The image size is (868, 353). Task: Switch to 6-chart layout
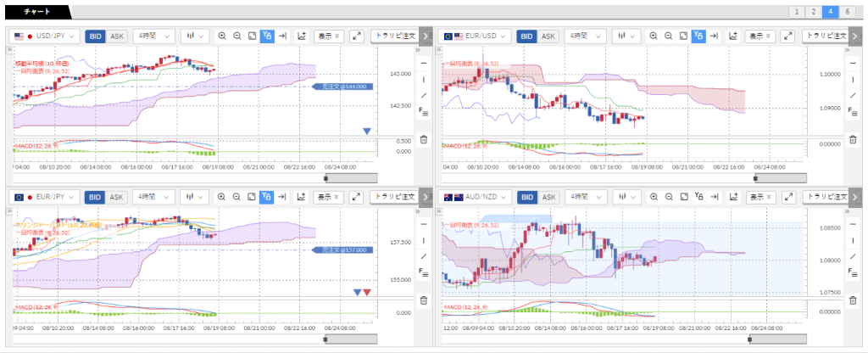tap(848, 12)
